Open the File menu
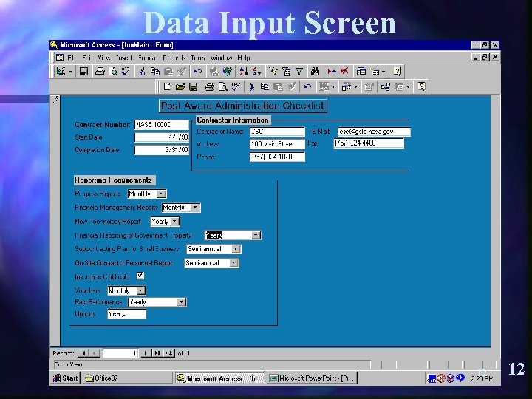This screenshot has height=399, width=532. [x=72, y=58]
